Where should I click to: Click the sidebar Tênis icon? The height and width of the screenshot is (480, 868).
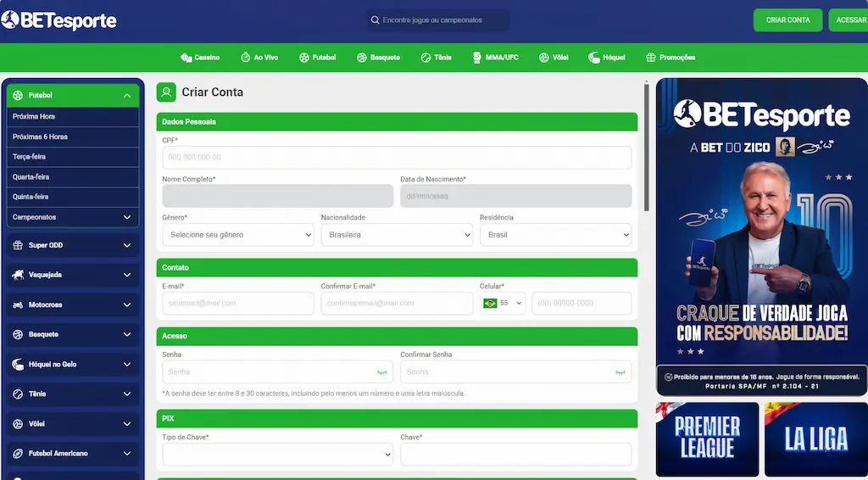(18, 393)
